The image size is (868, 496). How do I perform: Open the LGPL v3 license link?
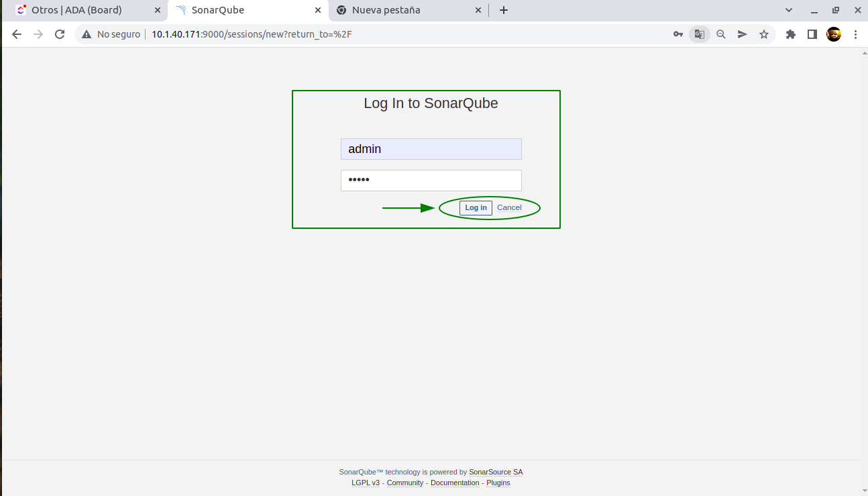pos(366,483)
